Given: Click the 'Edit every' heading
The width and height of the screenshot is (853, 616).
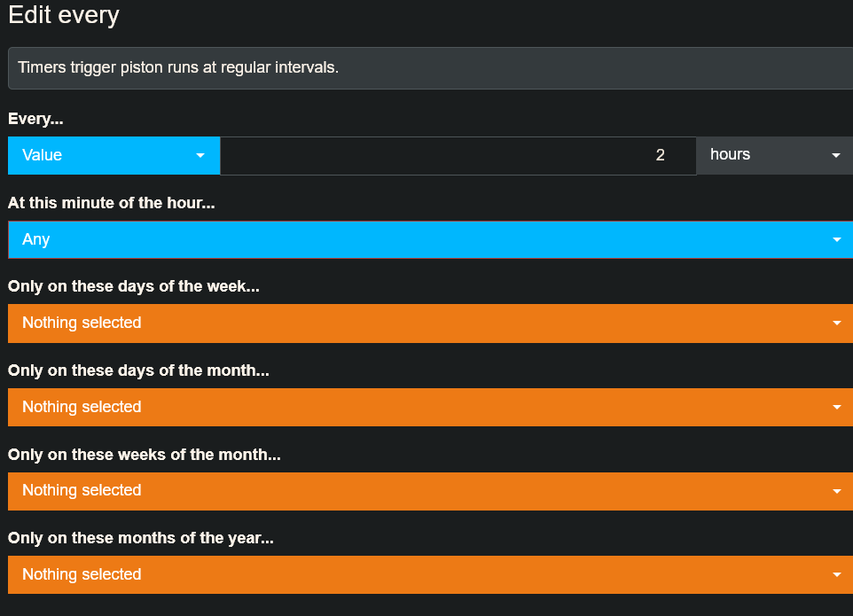Looking at the screenshot, I should pos(64,15).
